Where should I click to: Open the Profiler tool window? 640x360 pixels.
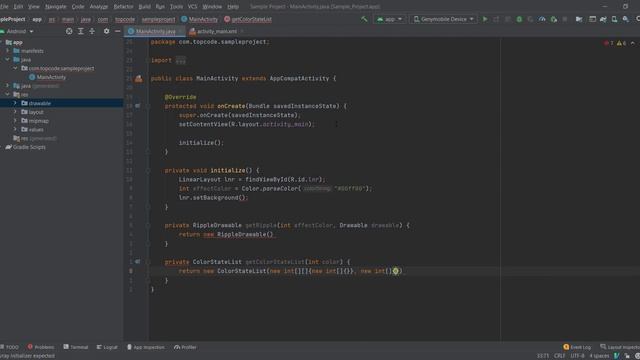pyautogui.click(x=185, y=347)
